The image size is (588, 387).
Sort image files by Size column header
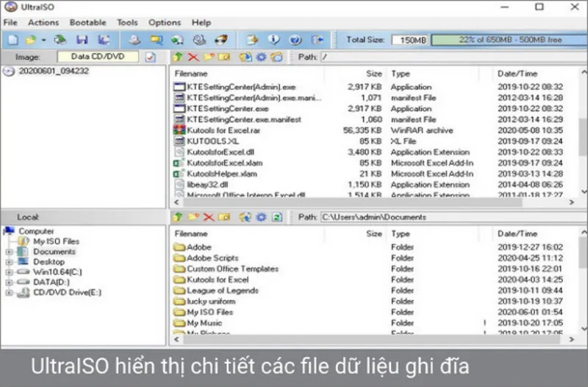tap(374, 74)
